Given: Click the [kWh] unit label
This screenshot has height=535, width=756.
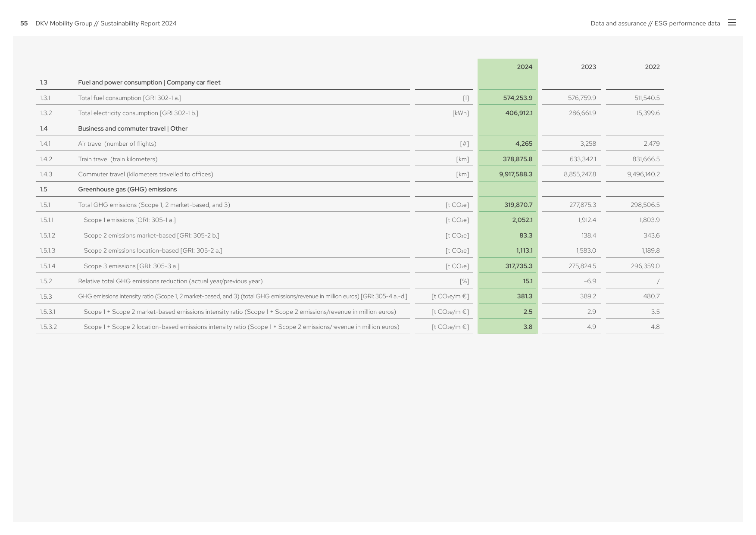Looking at the screenshot, I should (460, 113).
